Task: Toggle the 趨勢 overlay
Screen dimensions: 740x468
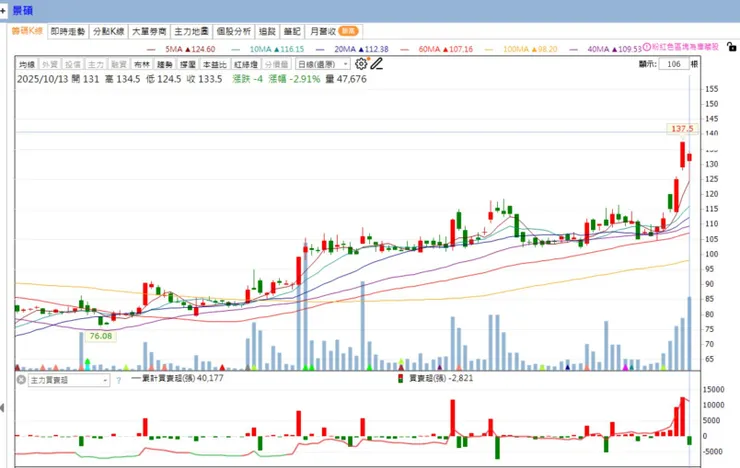Action: pos(164,64)
